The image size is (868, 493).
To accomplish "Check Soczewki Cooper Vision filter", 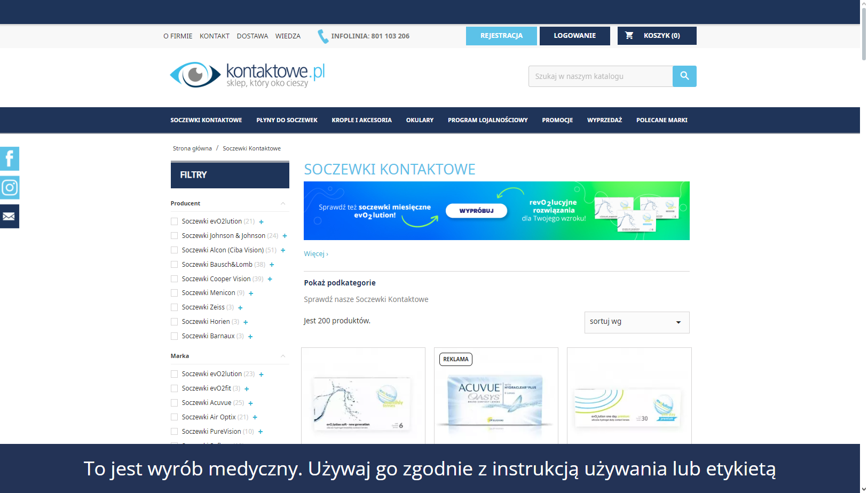I will point(174,279).
